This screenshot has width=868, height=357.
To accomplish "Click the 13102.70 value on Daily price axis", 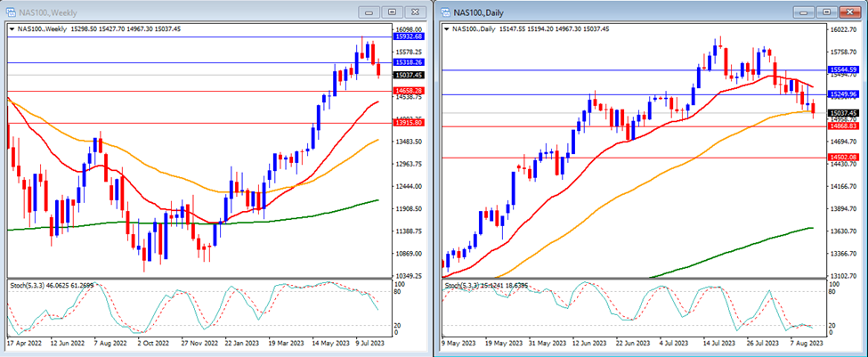I will 845,276.
